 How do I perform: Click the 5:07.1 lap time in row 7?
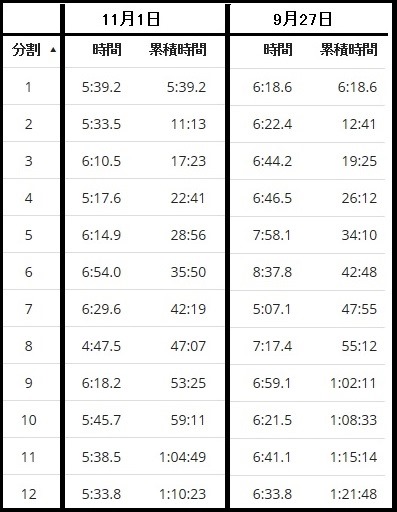tap(272, 309)
